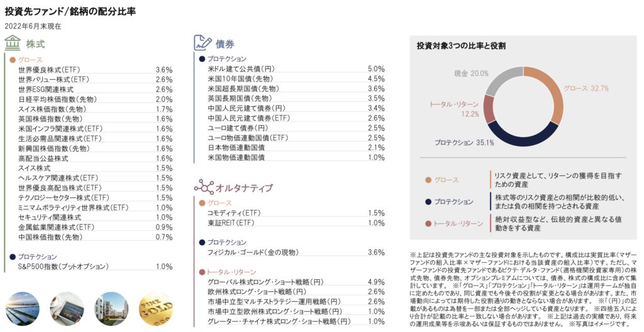
Task: Click the navy プロテクション dot in the role legend
Action: pos(429,202)
